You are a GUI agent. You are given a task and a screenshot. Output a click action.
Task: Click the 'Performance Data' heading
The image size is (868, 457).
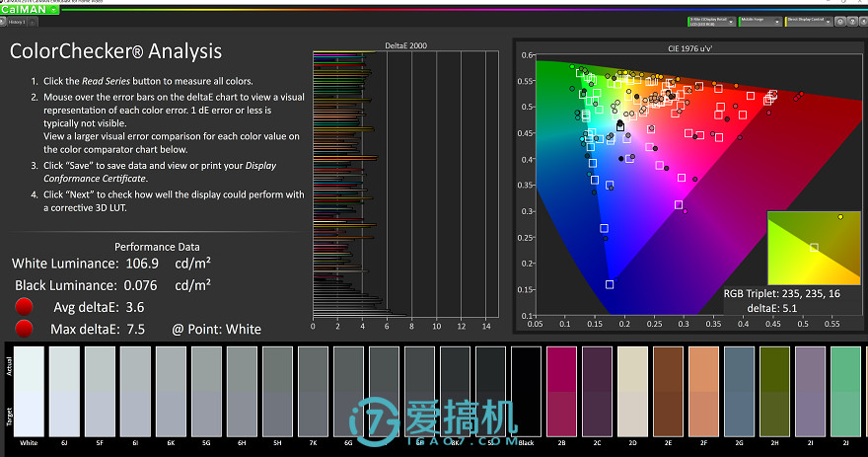coord(157,247)
